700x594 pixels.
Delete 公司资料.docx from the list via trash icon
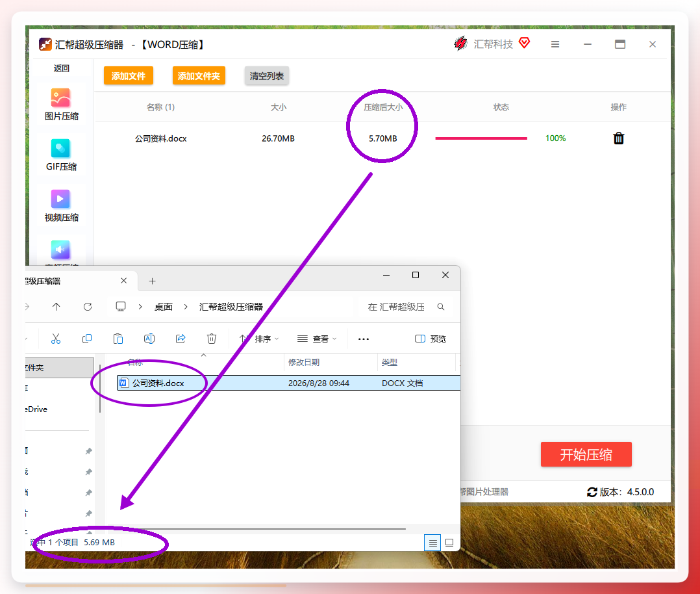618,138
